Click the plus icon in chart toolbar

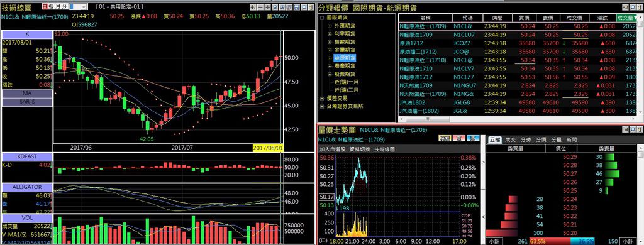click(x=267, y=7)
